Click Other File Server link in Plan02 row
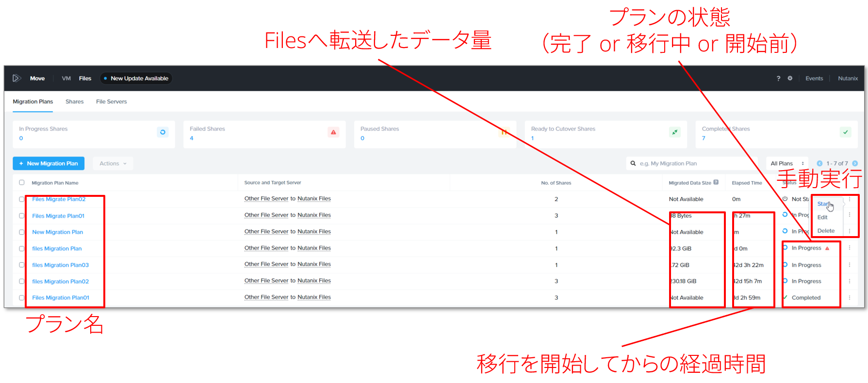The height and width of the screenshot is (383, 868). click(266, 198)
